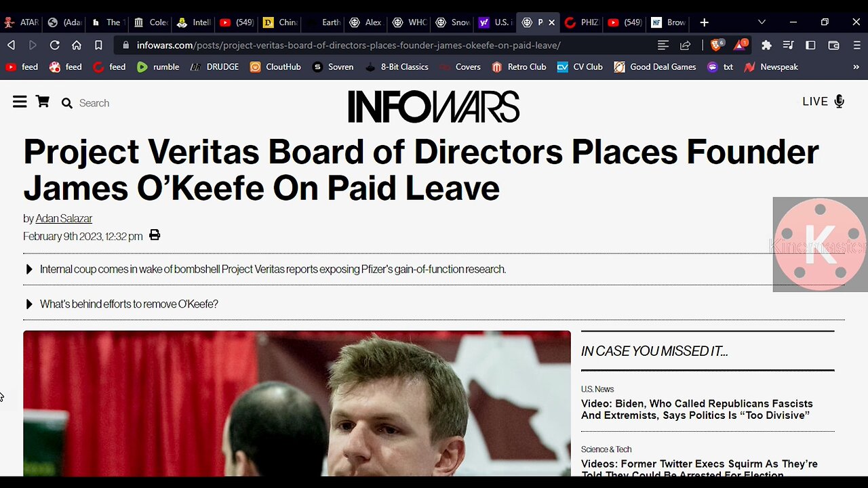868x488 pixels.
Task: Open the Retro Club bookmark
Action: (x=519, y=67)
